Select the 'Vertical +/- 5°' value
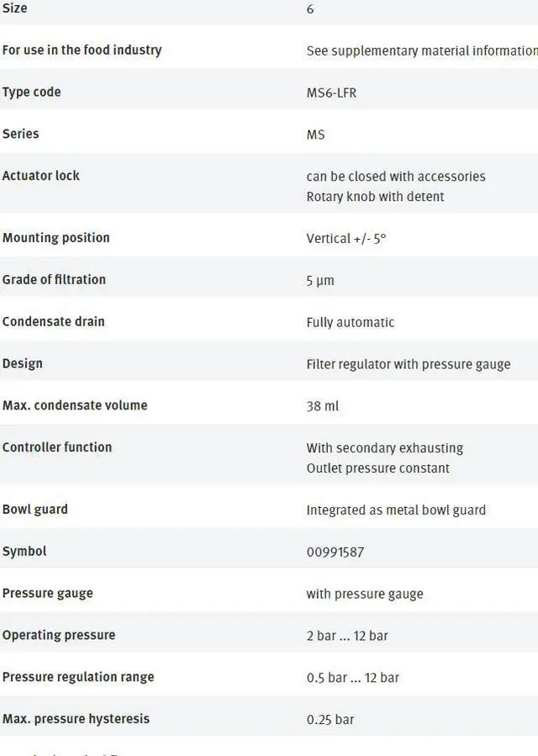The image size is (538, 756). 346,239
